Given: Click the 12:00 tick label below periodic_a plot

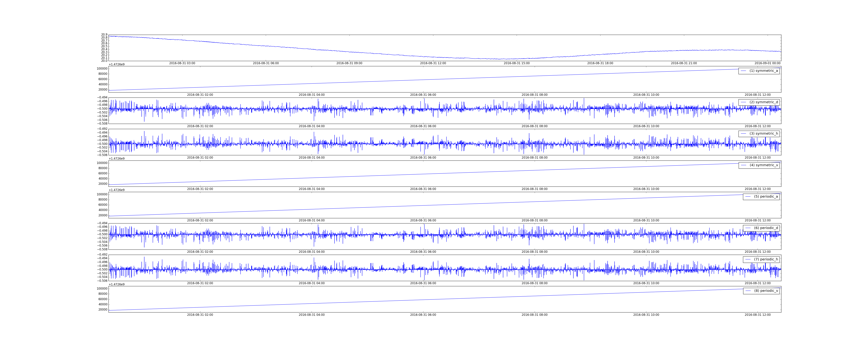Looking at the screenshot, I should pos(757,220).
